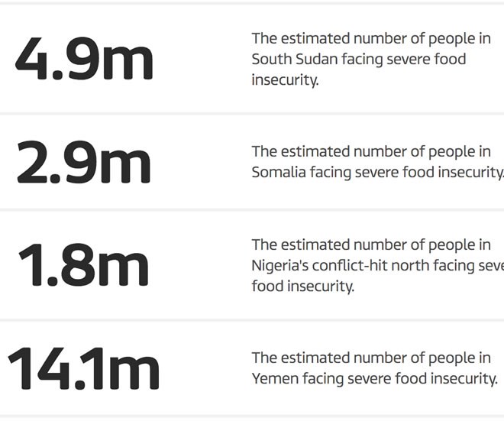504x421 pixels.
Task: Click "The estimated" starting the South Sudan description
Action: (x=296, y=38)
